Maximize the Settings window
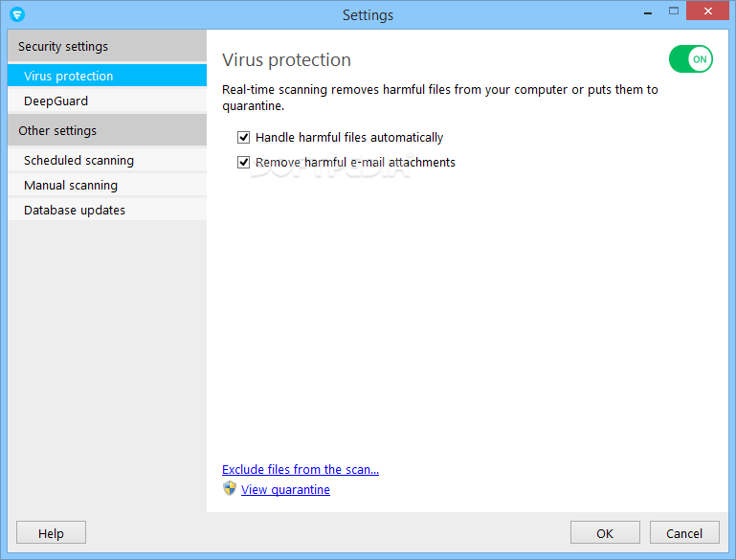Image resolution: width=736 pixels, height=560 pixels. 674,11
